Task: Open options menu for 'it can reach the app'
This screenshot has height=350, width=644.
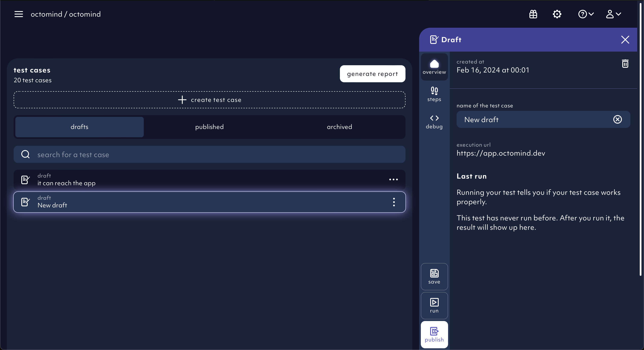Action: [393, 179]
